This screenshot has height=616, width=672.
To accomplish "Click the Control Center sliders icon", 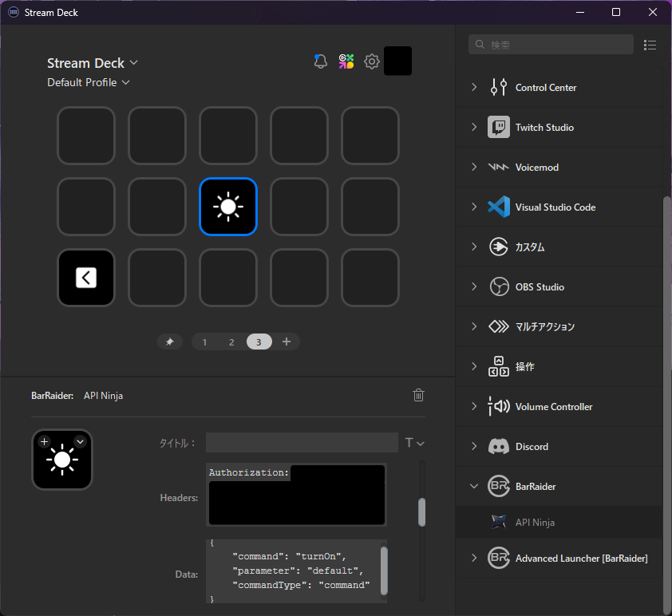I will pyautogui.click(x=499, y=88).
